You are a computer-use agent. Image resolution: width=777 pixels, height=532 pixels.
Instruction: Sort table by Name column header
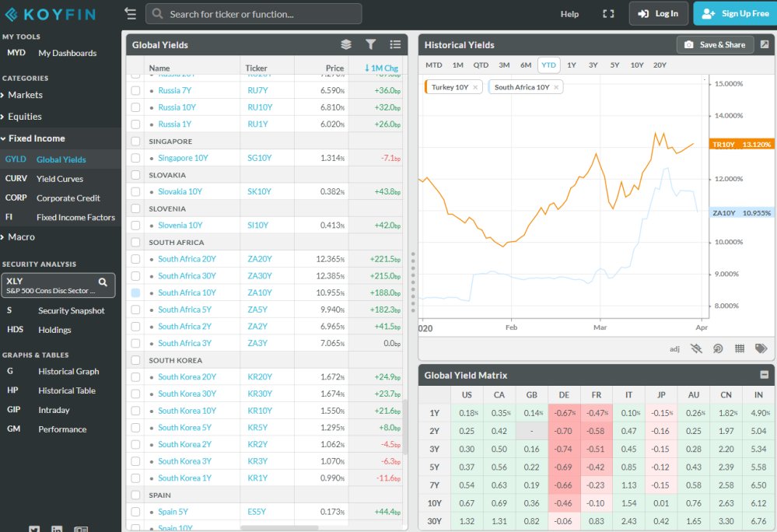pos(159,68)
